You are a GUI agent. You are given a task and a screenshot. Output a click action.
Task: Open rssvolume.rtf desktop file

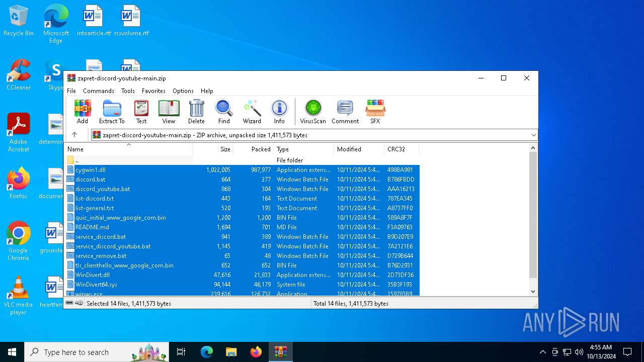click(131, 21)
